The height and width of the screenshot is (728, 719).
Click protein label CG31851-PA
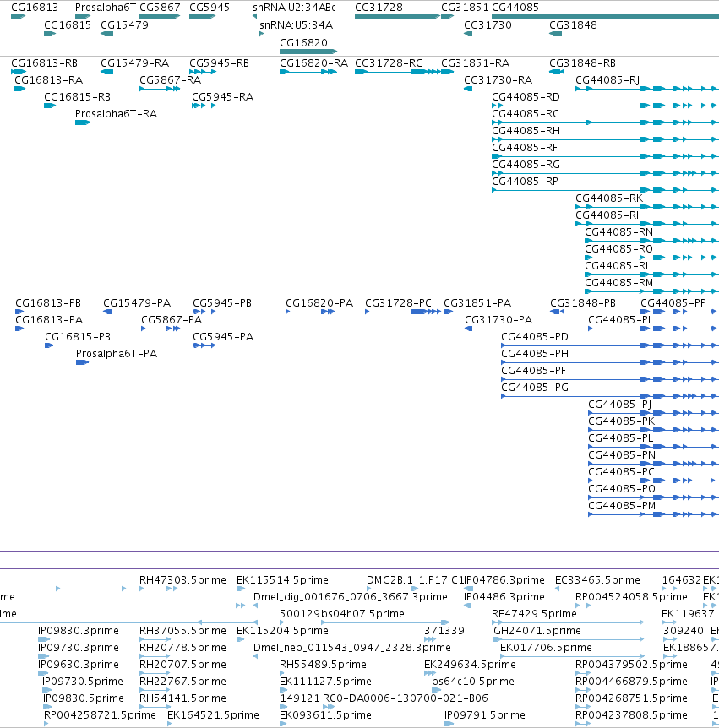coord(477,303)
